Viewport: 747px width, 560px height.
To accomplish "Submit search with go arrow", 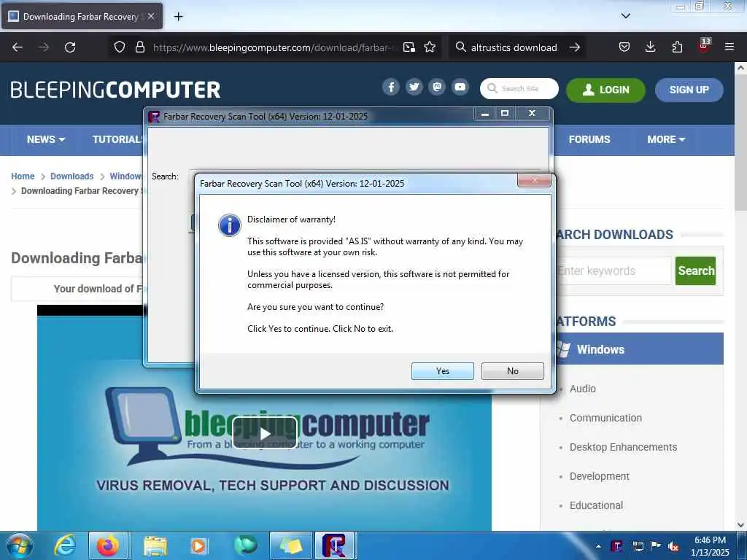I will pyautogui.click(x=575, y=47).
